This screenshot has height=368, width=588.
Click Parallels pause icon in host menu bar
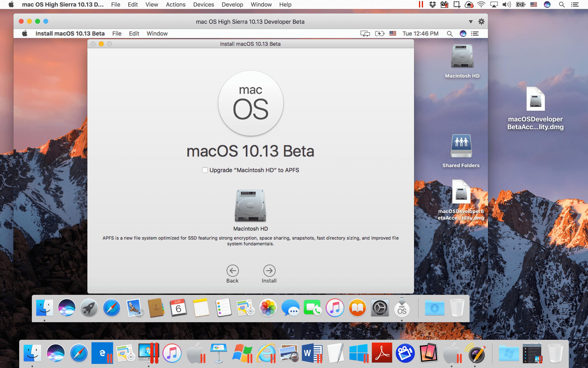pos(421,4)
